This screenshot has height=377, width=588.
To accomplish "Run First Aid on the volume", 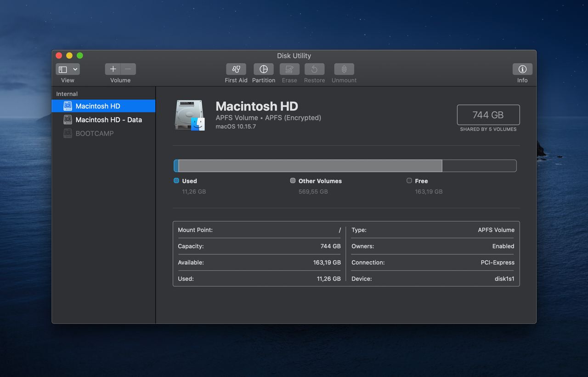I will (236, 69).
